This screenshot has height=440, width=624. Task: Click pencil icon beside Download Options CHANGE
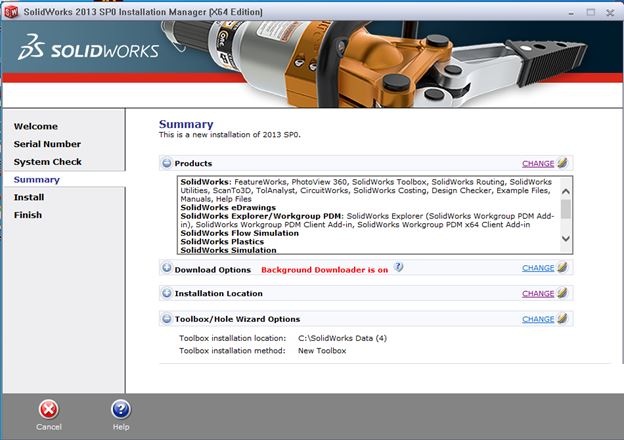[562, 267]
